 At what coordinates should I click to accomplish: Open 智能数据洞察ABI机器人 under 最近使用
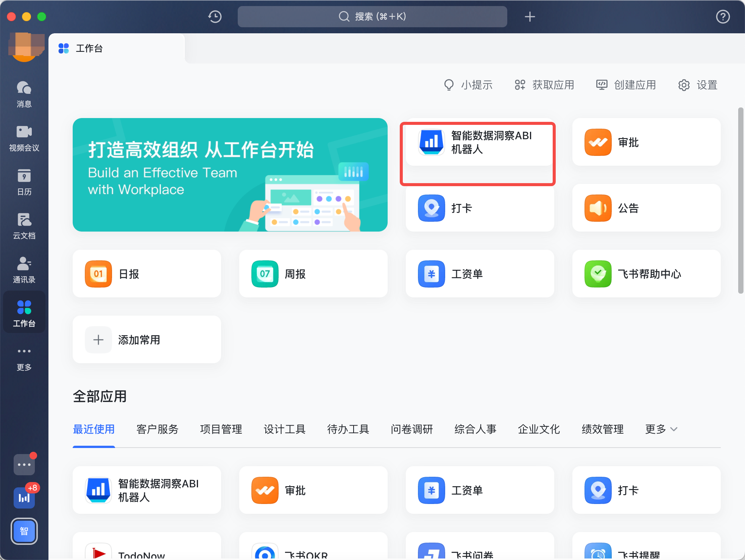(x=147, y=490)
